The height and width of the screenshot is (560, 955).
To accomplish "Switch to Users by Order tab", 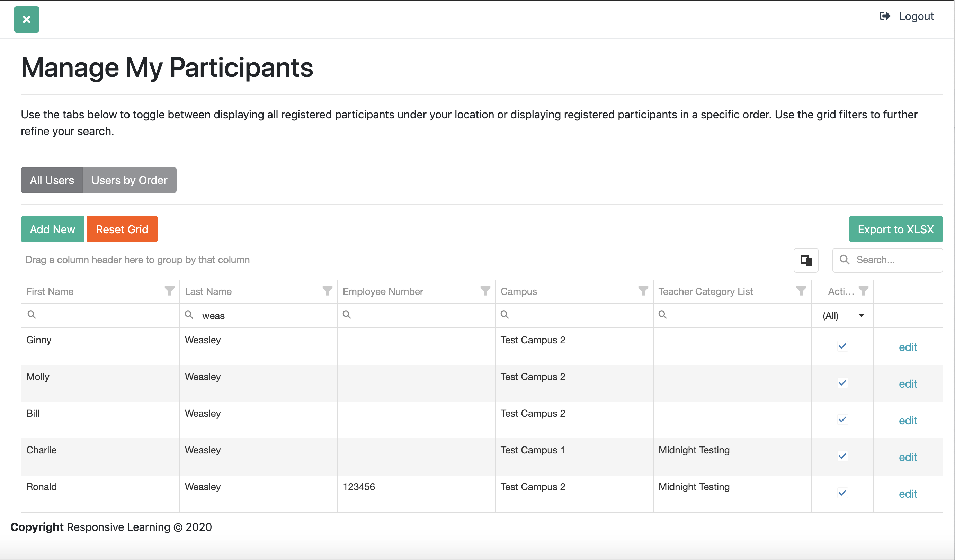I will coord(129,180).
